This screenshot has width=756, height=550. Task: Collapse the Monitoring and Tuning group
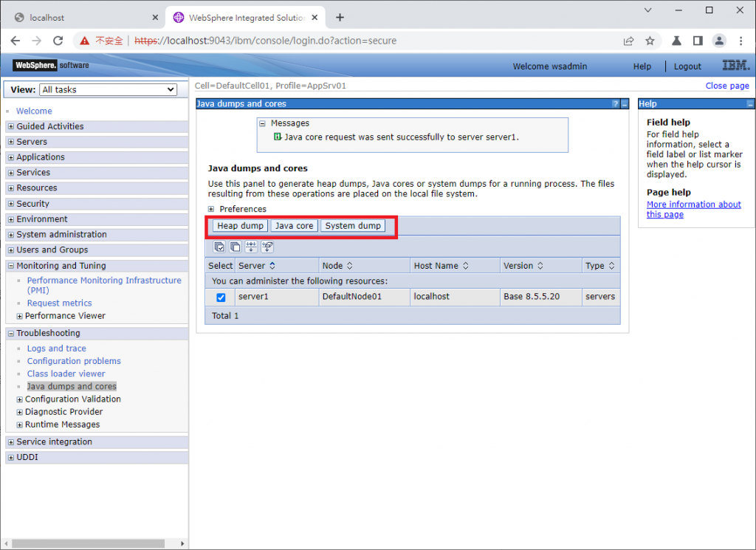pyautogui.click(x=11, y=266)
